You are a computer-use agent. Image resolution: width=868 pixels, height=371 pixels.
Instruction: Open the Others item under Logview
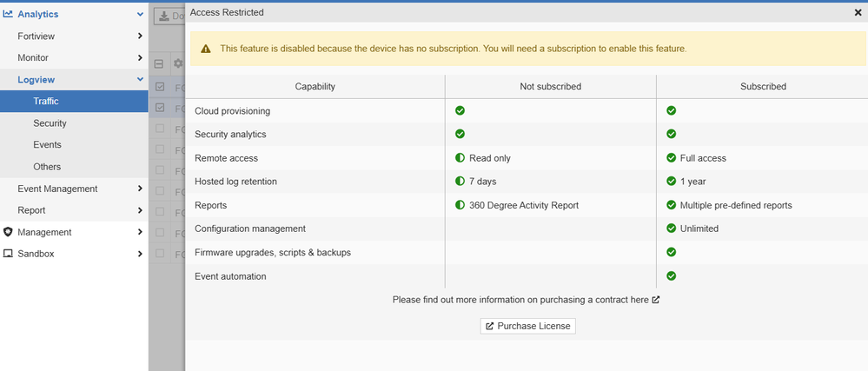pyautogui.click(x=47, y=167)
